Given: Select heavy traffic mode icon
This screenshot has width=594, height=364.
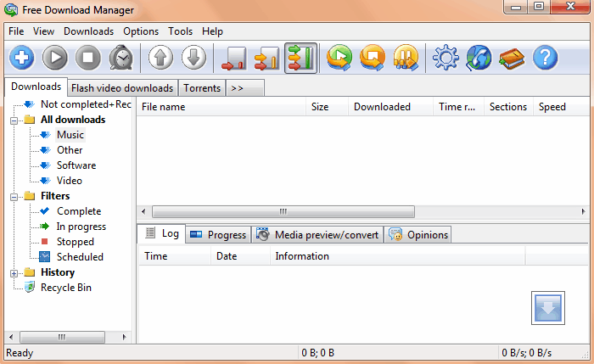Looking at the screenshot, I should (x=300, y=58).
